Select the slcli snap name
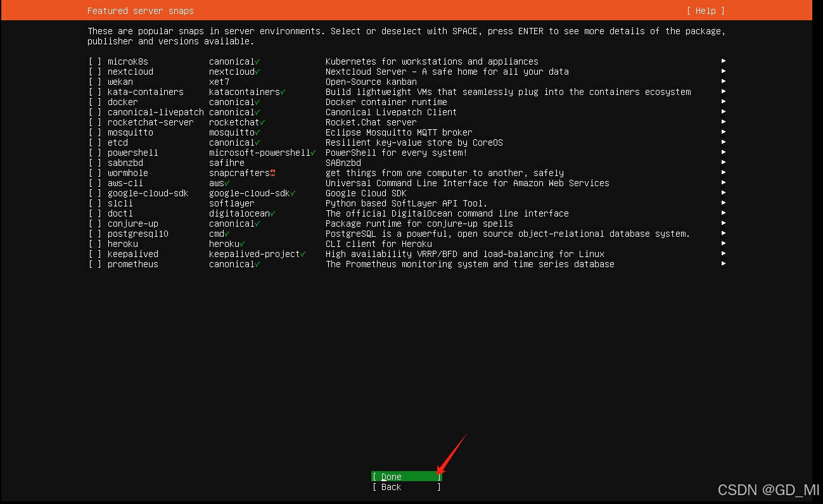Viewport: 823px width, 504px height. click(x=120, y=203)
